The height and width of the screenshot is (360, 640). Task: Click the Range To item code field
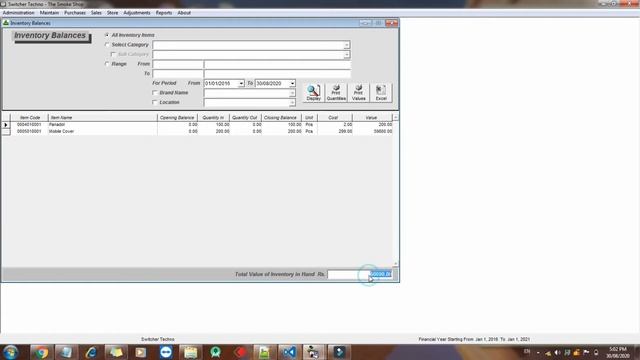coord(178,74)
